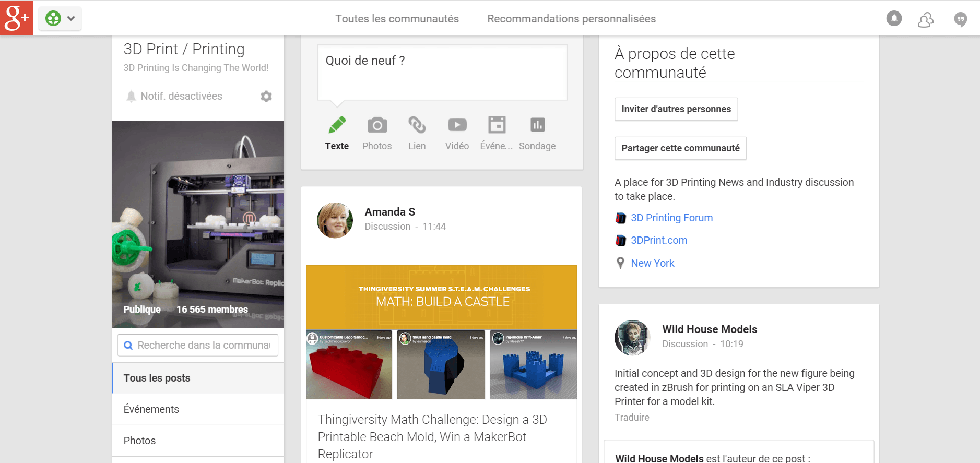Open Recommandations personnalisées tab
Screen dimensions: 980x463
(571, 19)
